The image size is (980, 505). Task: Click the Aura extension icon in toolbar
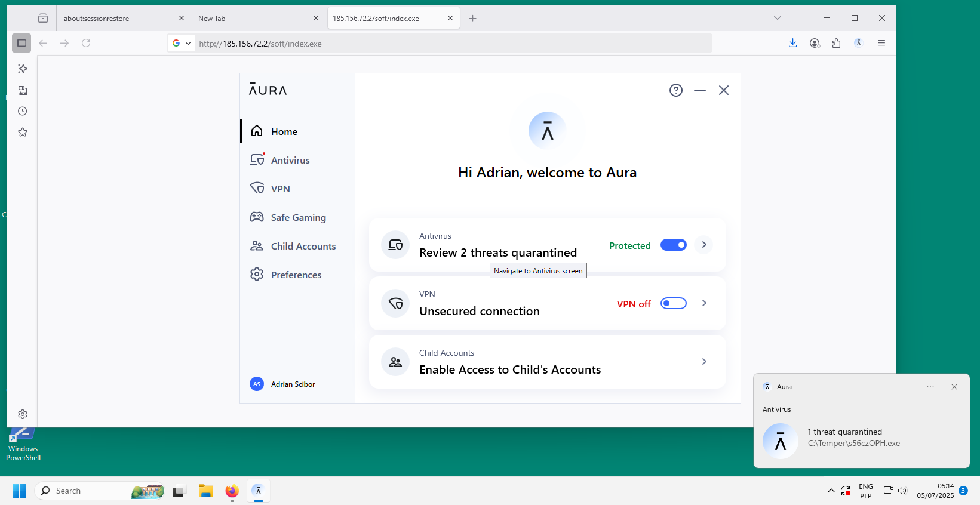[858, 43]
